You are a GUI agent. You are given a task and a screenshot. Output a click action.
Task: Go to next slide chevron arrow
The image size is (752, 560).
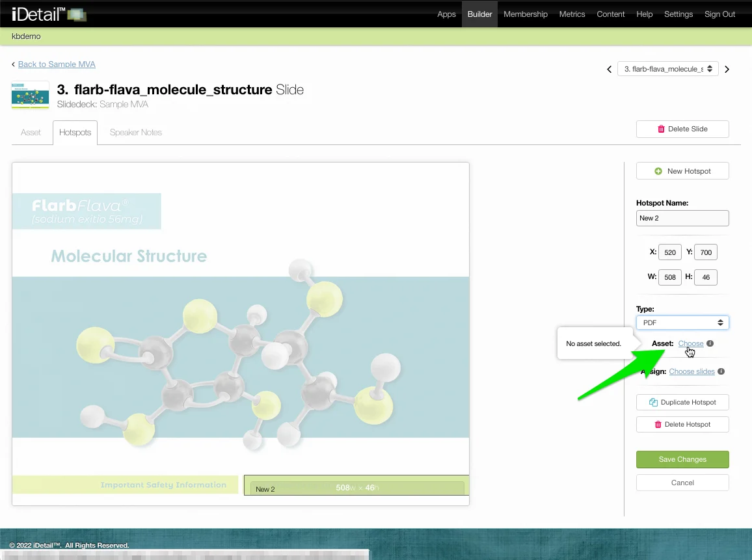pos(727,70)
